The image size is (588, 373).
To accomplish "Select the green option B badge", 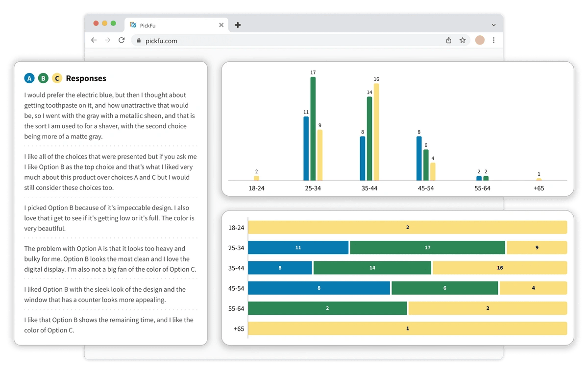I will click(x=43, y=78).
